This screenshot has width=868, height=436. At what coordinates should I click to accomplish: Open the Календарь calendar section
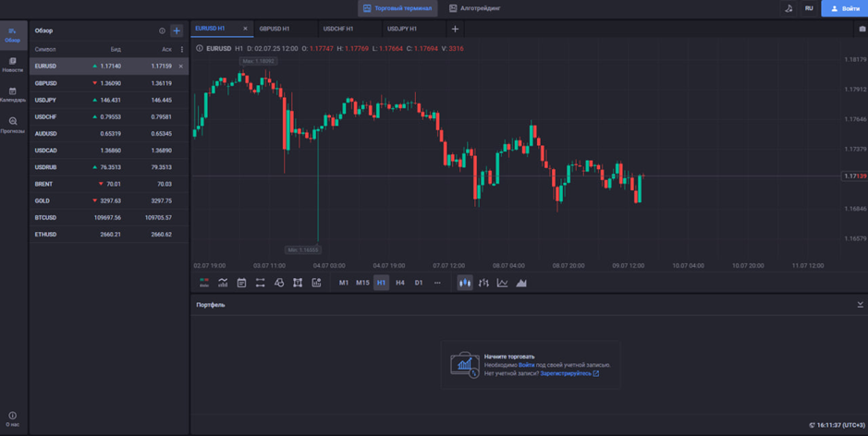tap(12, 94)
